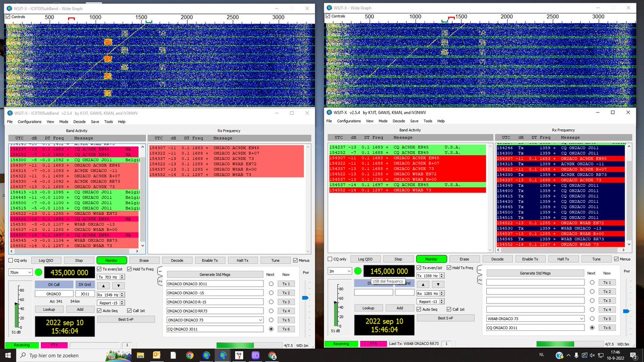Viewport: 644px width, 362px height.
Task: Open File Explorer from the taskbar
Action: [141, 355]
